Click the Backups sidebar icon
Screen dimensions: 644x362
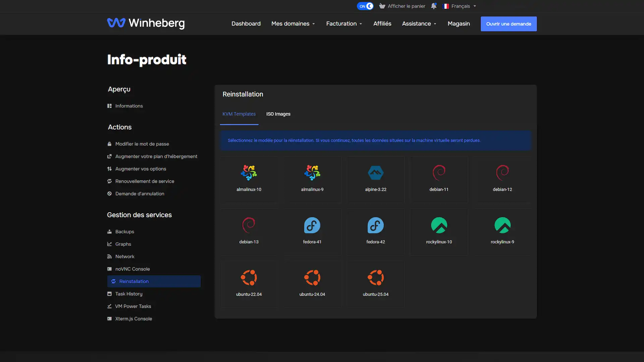109,232
